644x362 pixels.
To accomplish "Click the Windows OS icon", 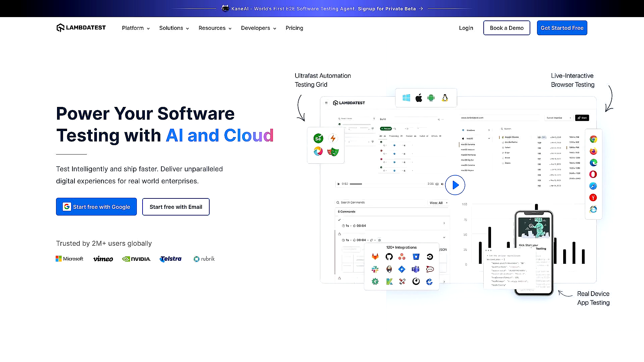I will pyautogui.click(x=406, y=98).
